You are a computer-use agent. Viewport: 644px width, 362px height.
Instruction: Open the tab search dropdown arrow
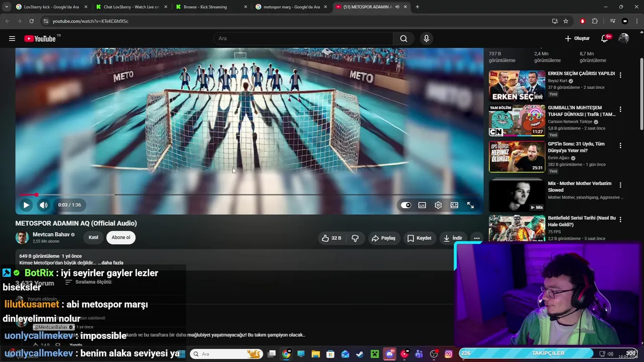[x=7, y=7]
